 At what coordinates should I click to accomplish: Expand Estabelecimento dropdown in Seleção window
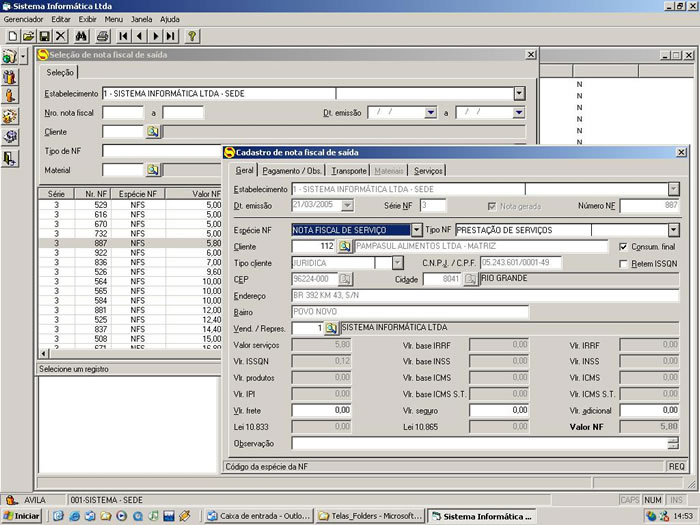[x=519, y=93]
